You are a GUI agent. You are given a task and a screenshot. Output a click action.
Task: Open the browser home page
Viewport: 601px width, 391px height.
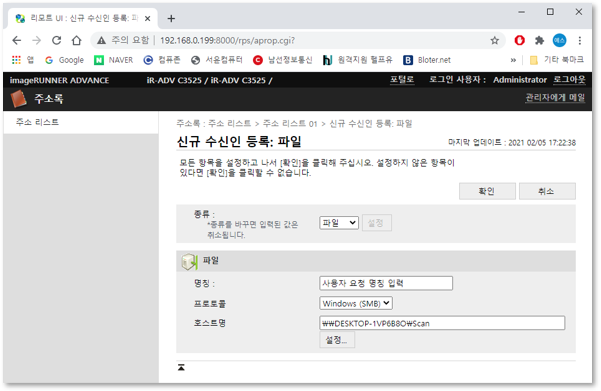pyautogui.click(x=77, y=40)
